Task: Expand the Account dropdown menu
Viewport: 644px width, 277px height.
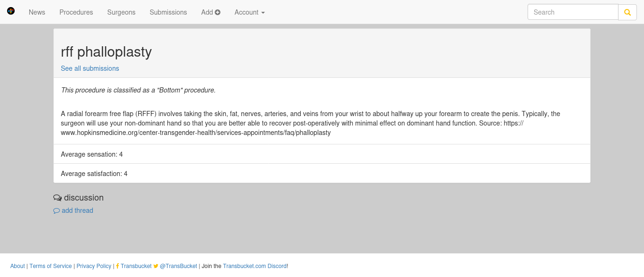Action: 249,12
